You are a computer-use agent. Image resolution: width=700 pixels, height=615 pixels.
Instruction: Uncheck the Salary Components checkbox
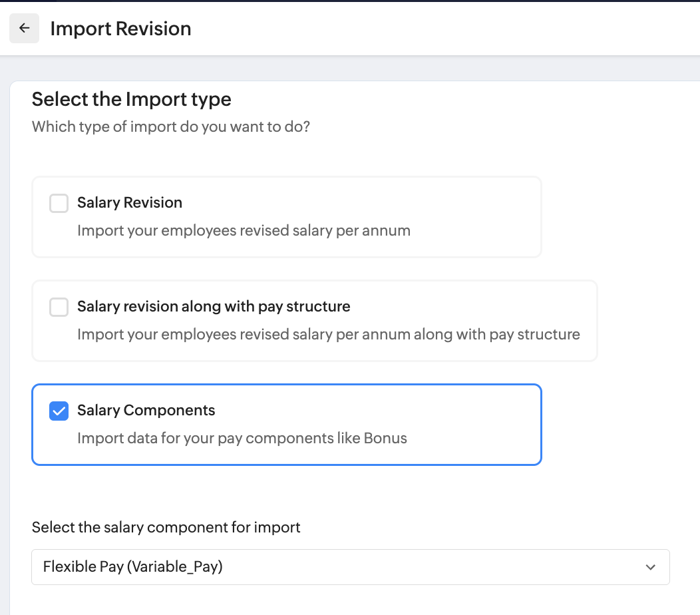pos(59,411)
